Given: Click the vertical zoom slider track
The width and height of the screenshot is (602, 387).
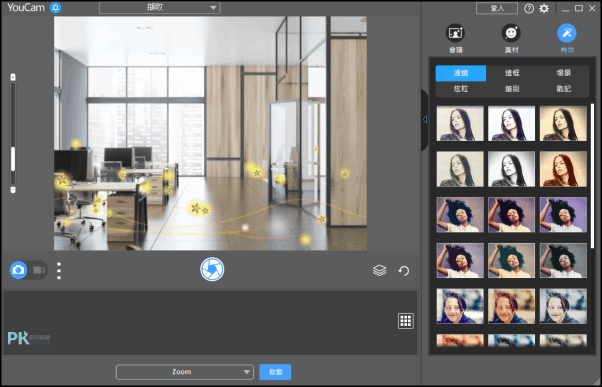Looking at the screenshot, I should coord(13,133).
